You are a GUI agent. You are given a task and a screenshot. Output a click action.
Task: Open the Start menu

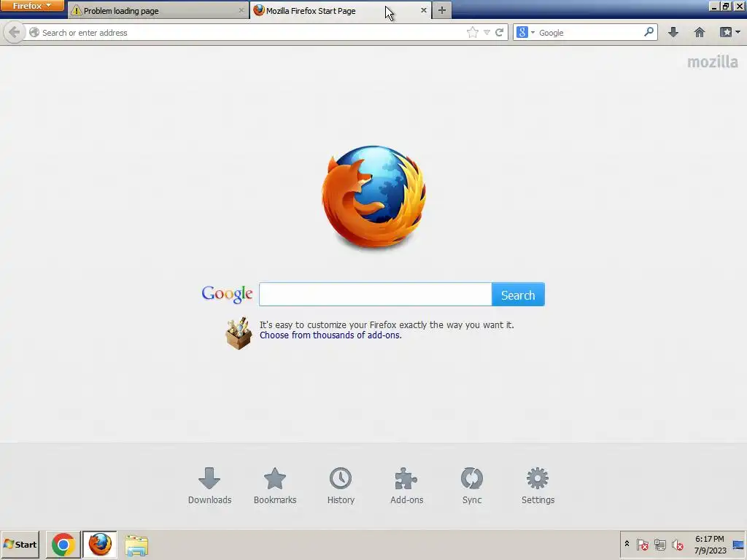(x=20, y=545)
